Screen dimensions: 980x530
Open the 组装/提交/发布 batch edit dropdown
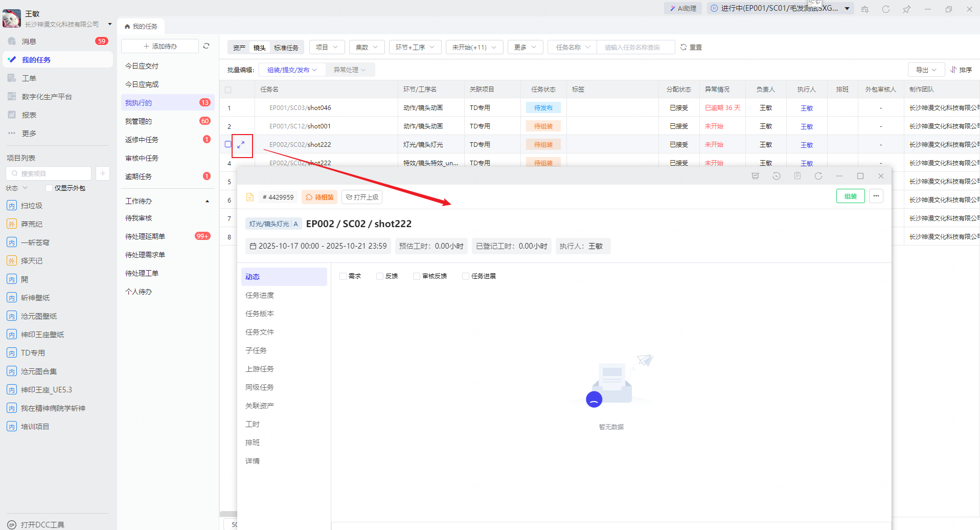point(292,70)
